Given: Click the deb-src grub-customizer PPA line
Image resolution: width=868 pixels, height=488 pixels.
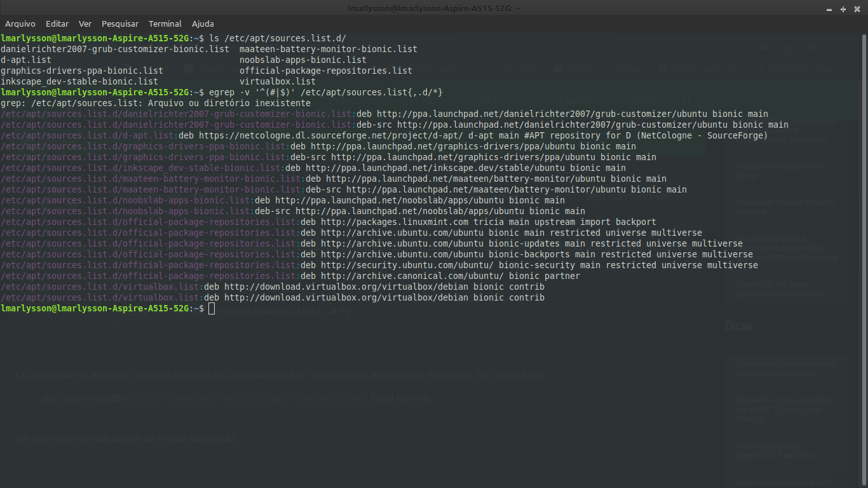Looking at the screenshot, I should coord(395,125).
